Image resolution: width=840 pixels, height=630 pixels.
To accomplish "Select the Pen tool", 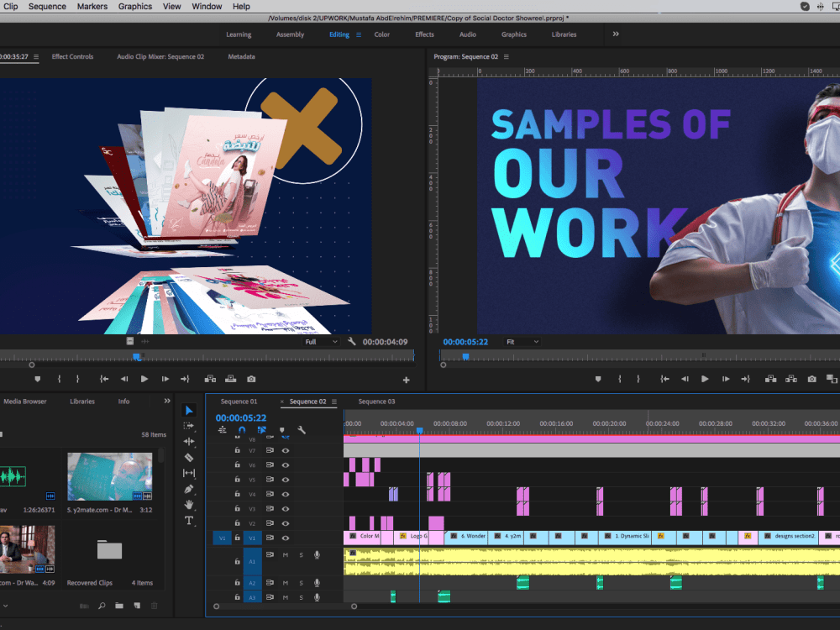I will (188, 489).
